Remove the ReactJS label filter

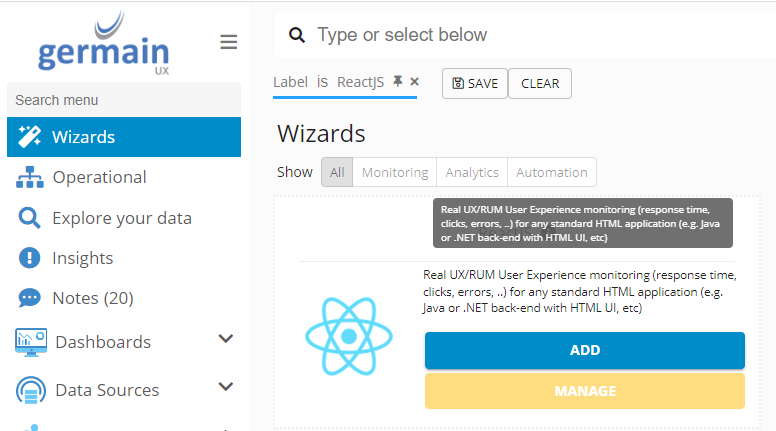[415, 82]
